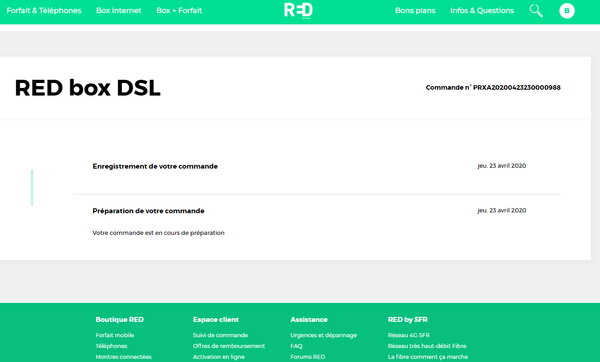The image size is (600, 362).
Task: Open Forfait mobile footer link
Action: pos(115,335)
